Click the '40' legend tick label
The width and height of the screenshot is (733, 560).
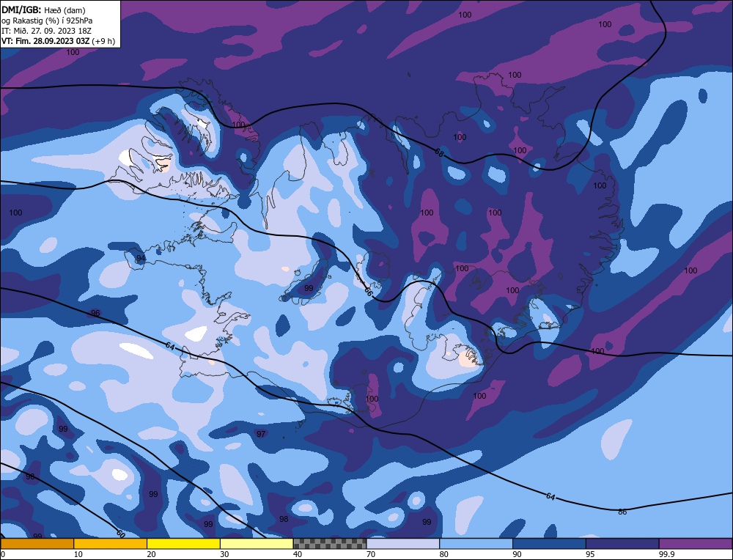click(298, 554)
